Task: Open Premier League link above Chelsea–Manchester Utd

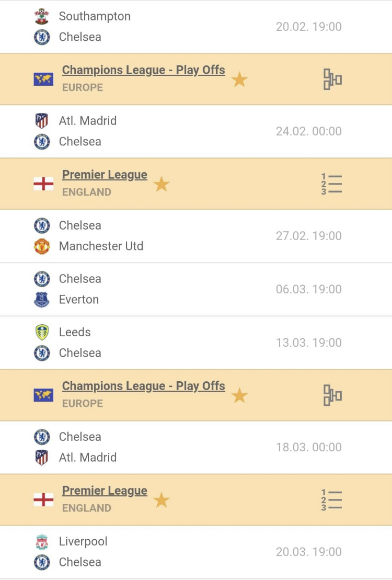Action: 105,175
